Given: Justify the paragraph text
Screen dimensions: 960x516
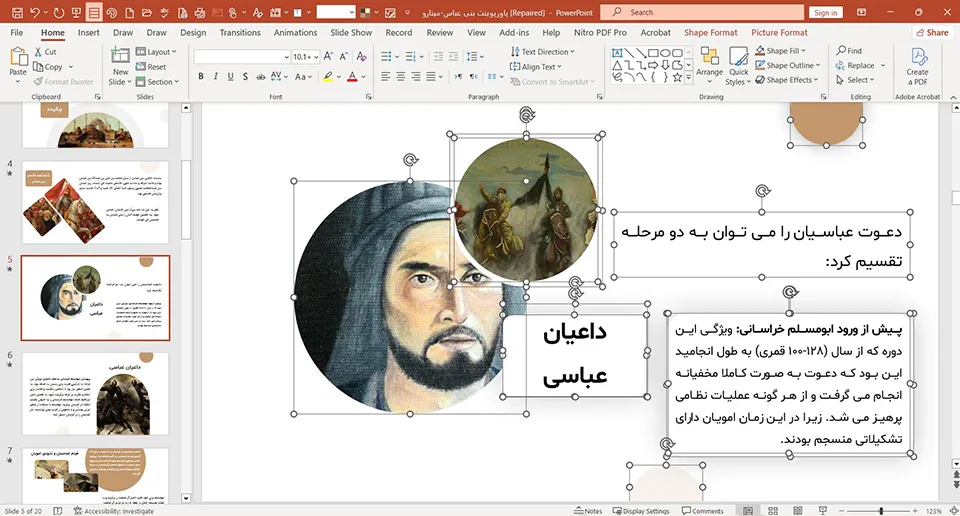Looking at the screenshot, I should (431, 77).
